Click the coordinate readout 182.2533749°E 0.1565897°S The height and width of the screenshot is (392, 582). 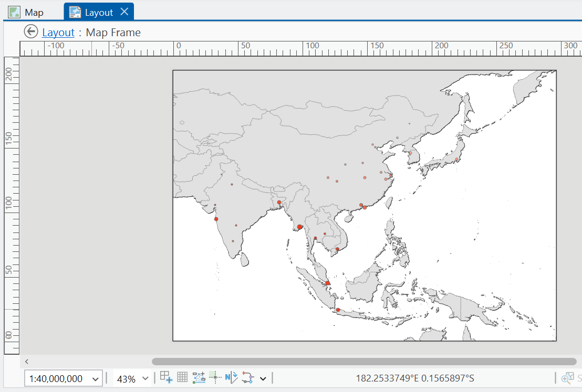[415, 378]
